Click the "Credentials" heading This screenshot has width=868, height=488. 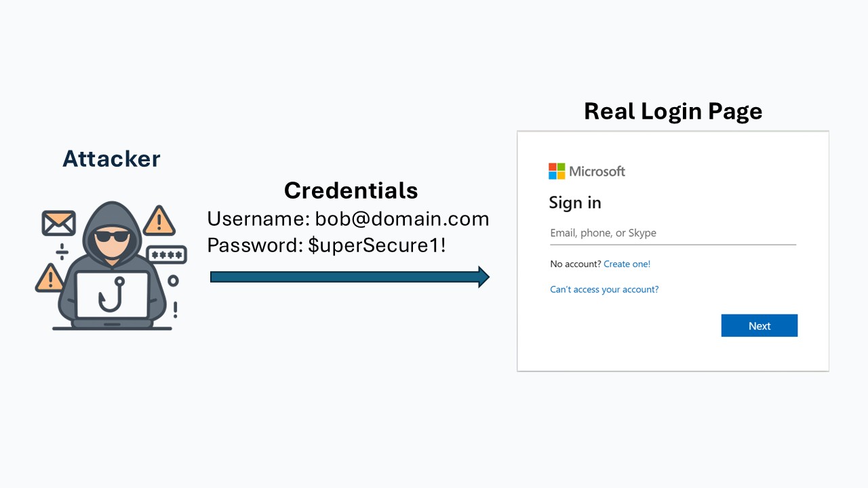pyautogui.click(x=351, y=190)
